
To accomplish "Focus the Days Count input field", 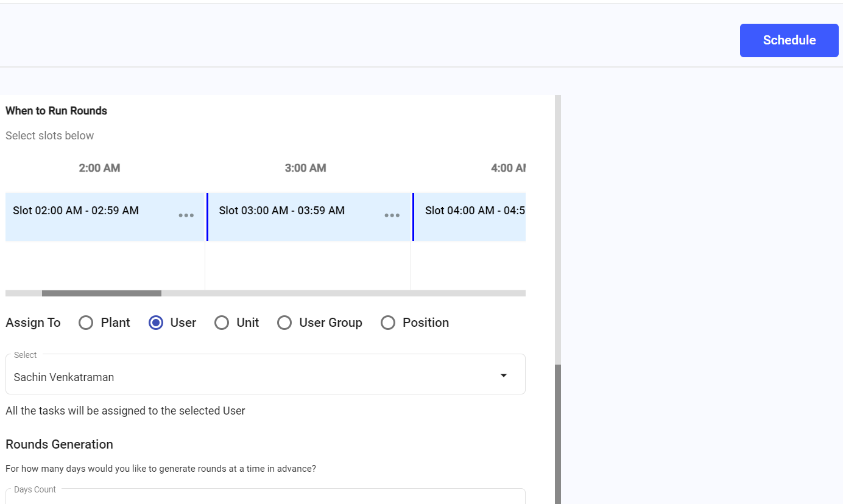I will pos(265,497).
